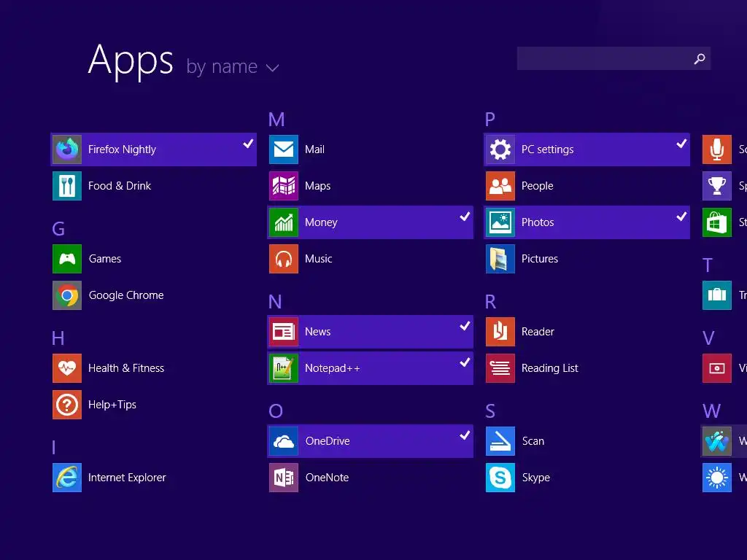Open the Google Chrome icon
Screen dimensions: 747x560
pos(66,295)
